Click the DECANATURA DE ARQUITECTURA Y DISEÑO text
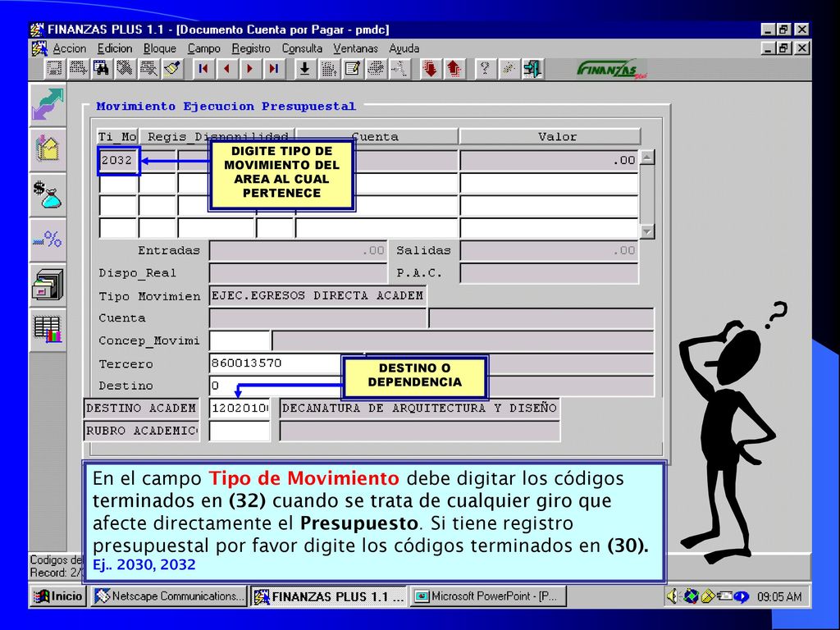The height and width of the screenshot is (630, 840). (419, 409)
